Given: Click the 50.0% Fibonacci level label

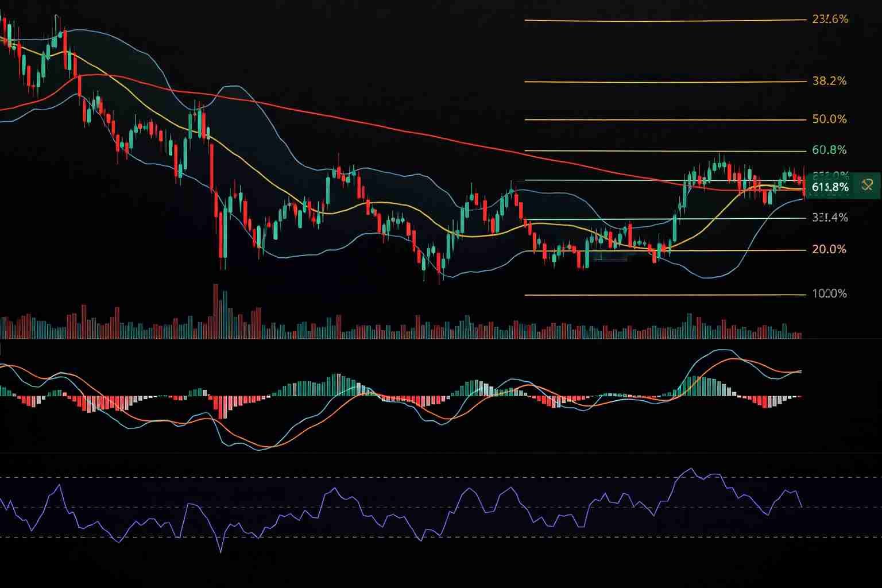Looking at the screenshot, I should (829, 119).
